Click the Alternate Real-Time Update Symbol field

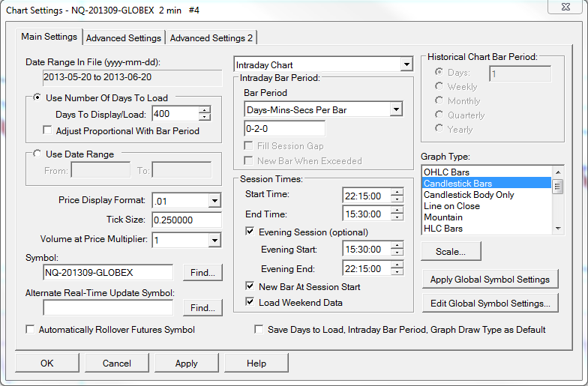(x=108, y=307)
